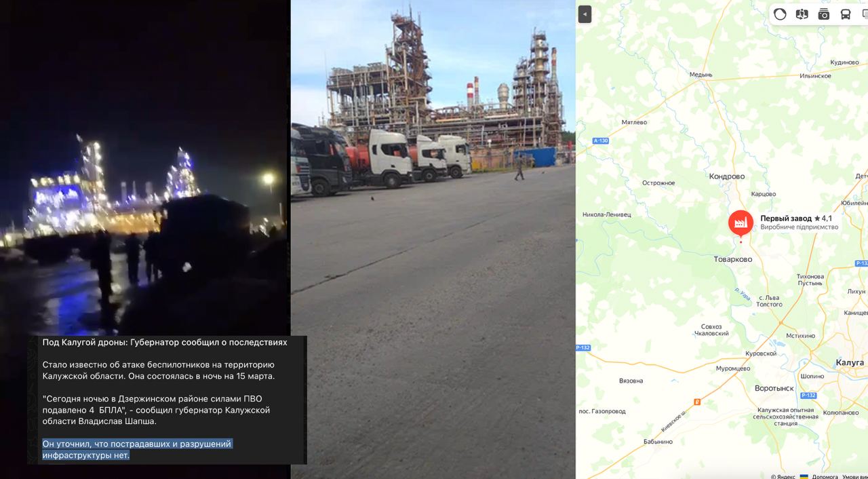Screen dimensions: 868x479
Task: Open the map layers icon at edge
Action: pos(865,14)
